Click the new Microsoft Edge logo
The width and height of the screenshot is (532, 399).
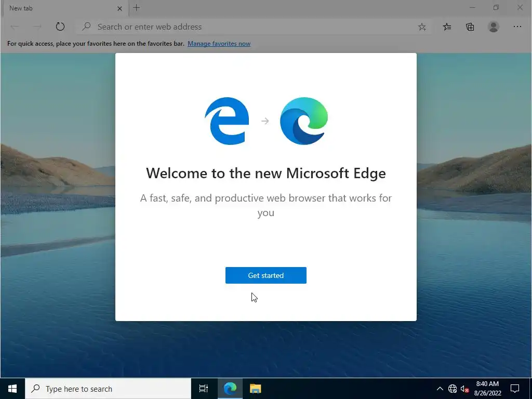pos(303,121)
